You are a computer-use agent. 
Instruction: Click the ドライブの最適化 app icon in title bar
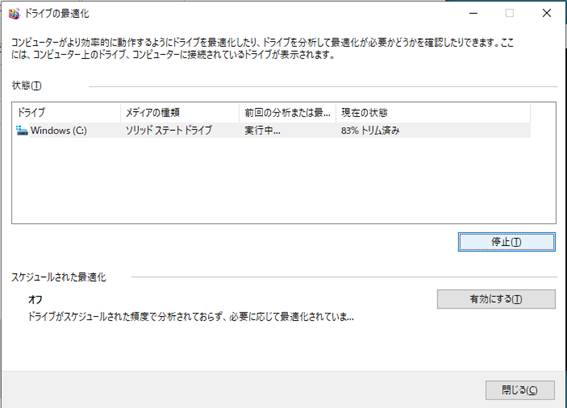click(x=14, y=14)
